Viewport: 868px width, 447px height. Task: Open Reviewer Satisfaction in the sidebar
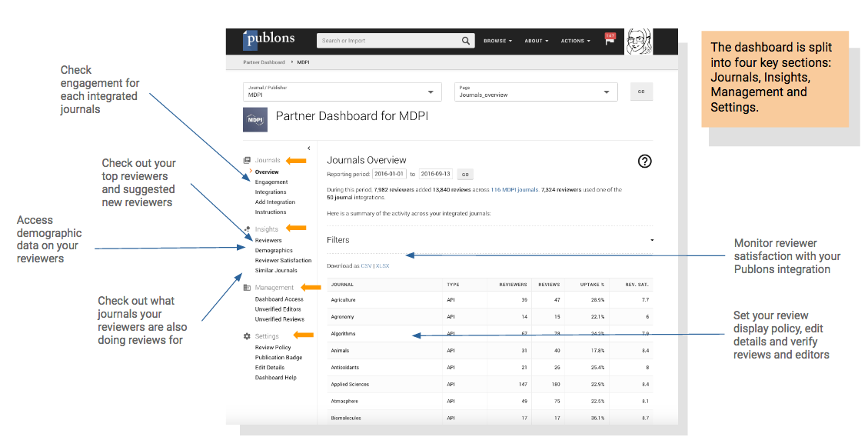tap(284, 260)
